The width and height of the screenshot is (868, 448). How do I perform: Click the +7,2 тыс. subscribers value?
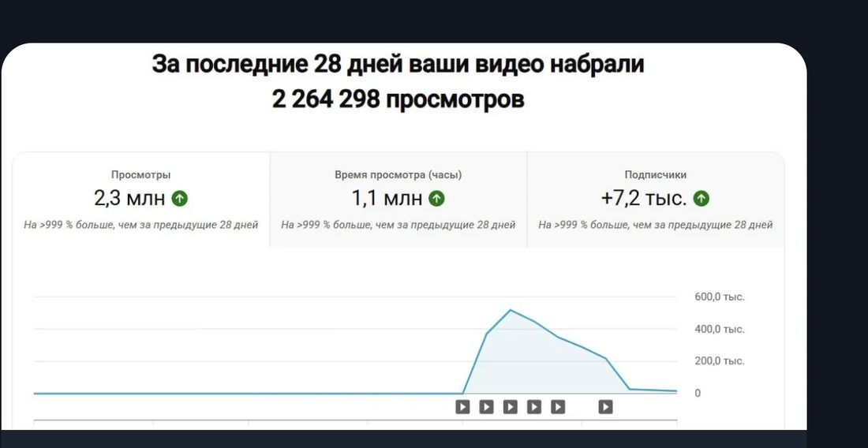(x=644, y=199)
